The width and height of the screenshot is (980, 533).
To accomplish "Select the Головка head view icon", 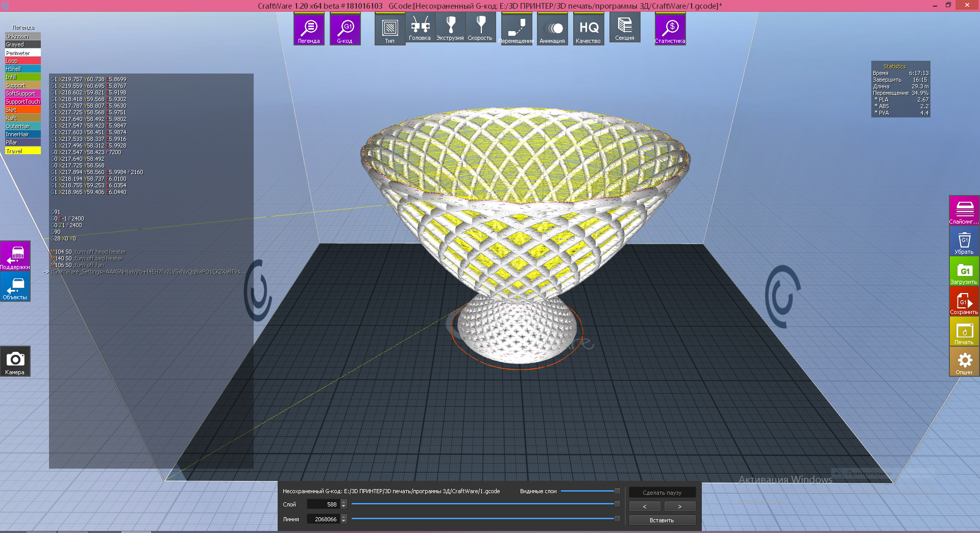I will point(420,28).
